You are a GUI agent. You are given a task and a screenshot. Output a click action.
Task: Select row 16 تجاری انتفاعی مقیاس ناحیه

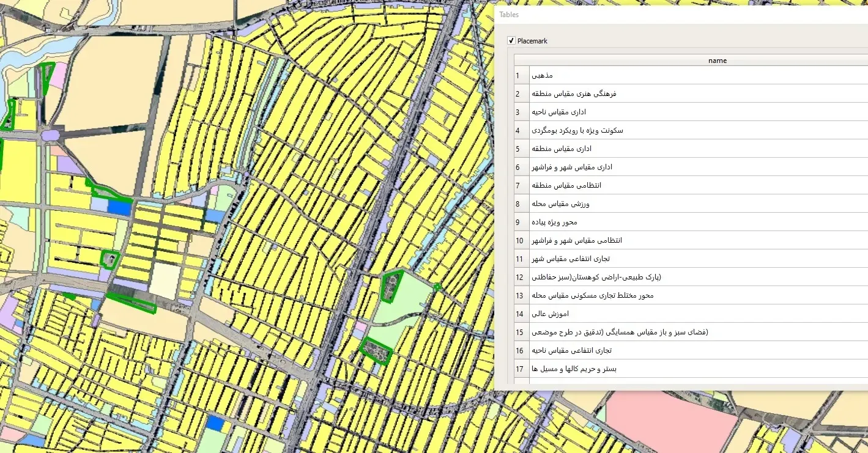click(x=673, y=350)
